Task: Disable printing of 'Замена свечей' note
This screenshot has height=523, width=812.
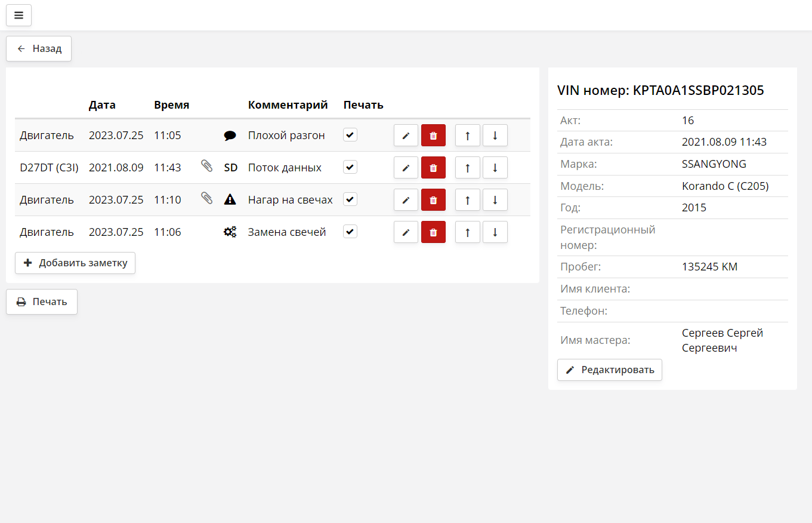Action: coord(350,232)
